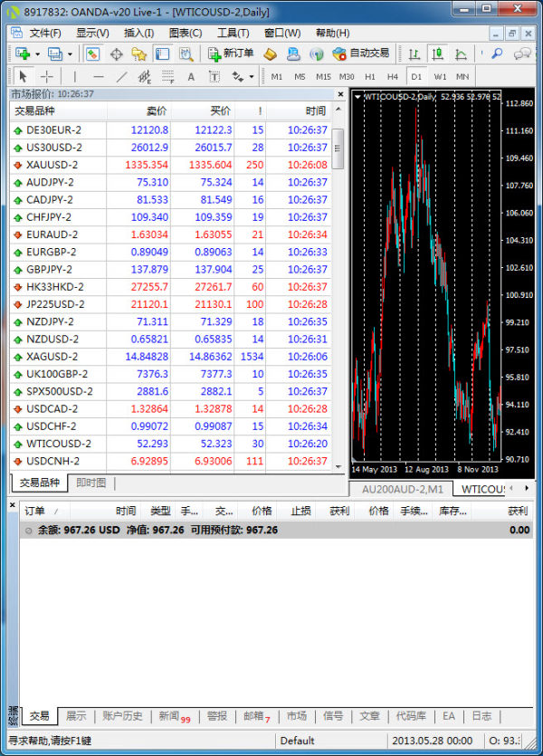Expand the profiles dropdown arrow
Screen dimensions: 543x756
[x=69, y=54]
